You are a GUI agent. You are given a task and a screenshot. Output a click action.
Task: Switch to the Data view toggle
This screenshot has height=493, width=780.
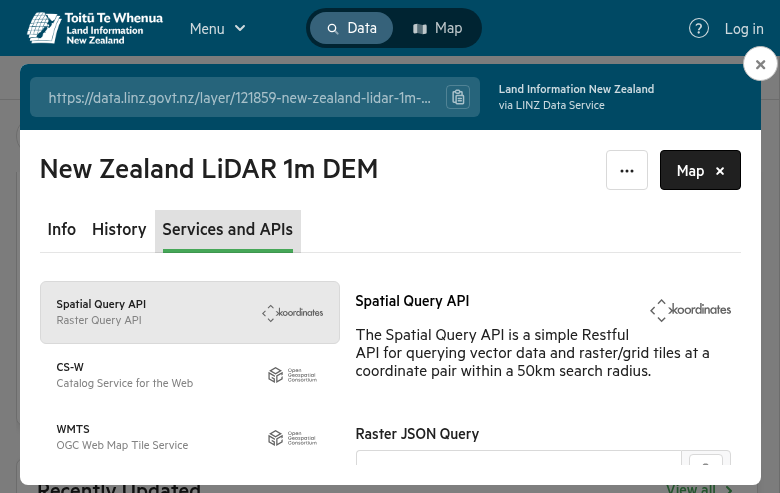tap(351, 28)
